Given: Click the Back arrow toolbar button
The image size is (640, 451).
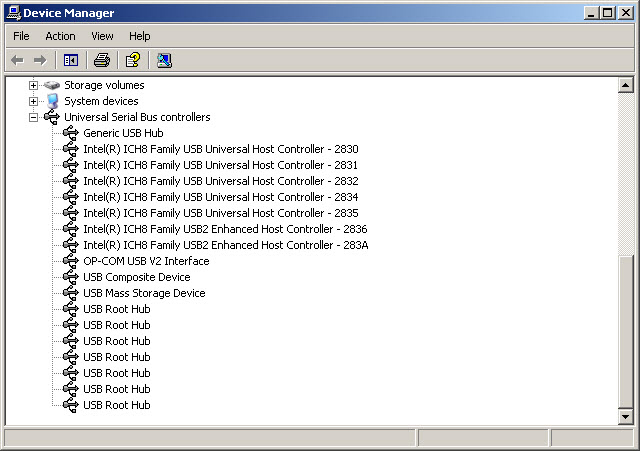Looking at the screenshot, I should click(x=18, y=60).
